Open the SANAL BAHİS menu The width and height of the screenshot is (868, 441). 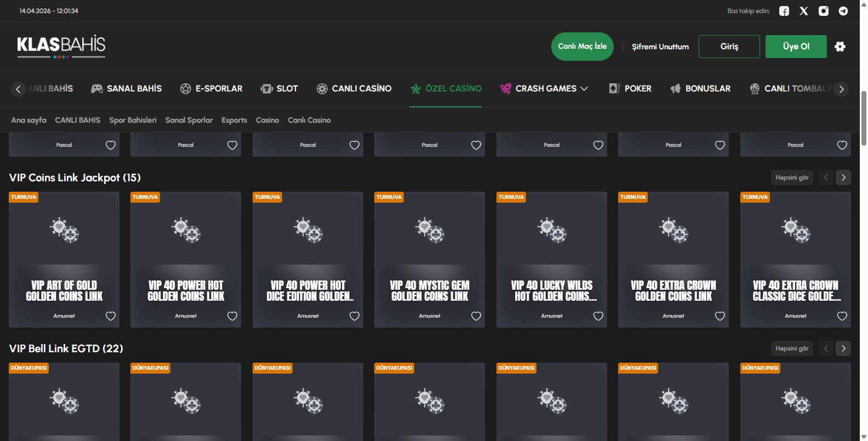126,89
